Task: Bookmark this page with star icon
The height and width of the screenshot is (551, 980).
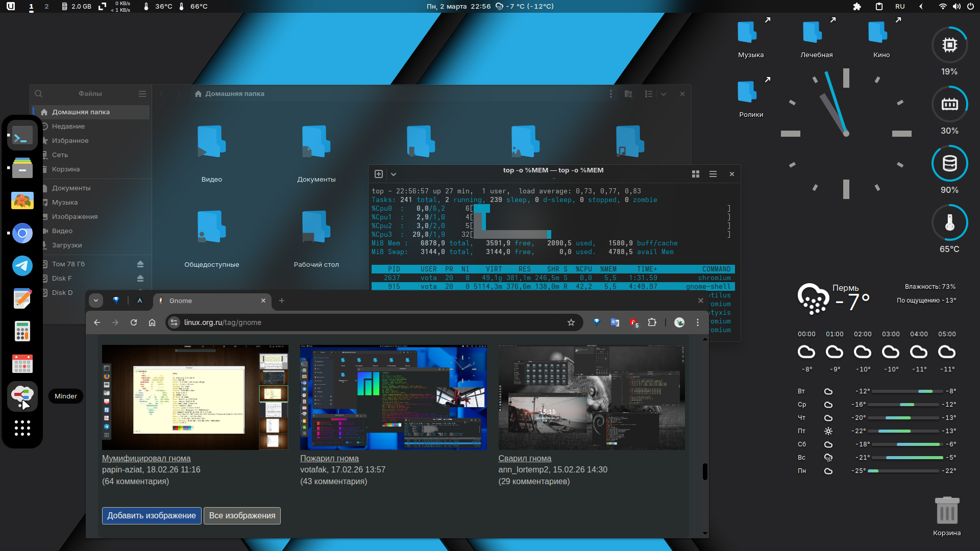Action: (x=571, y=322)
